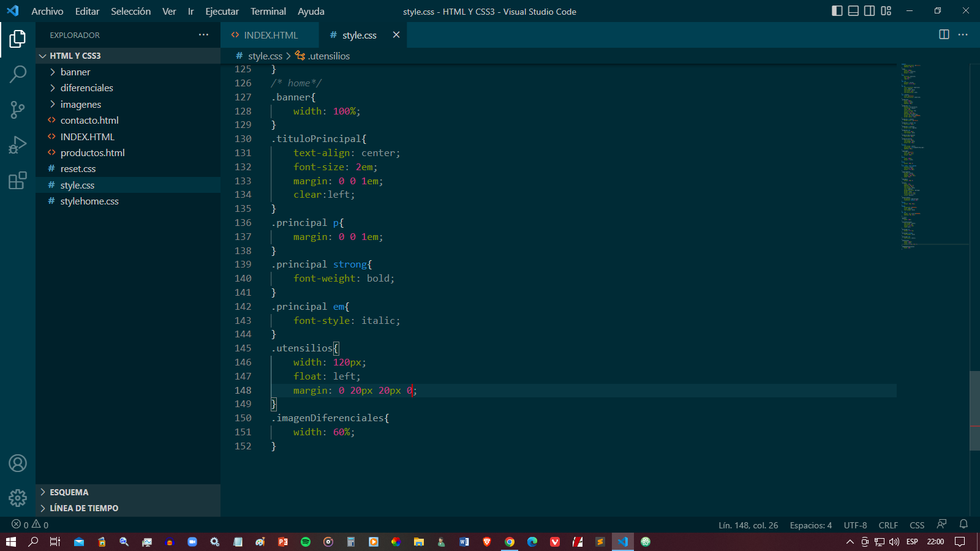Image resolution: width=980 pixels, height=551 pixels.
Task: Open editor More Actions ellipsis
Action: pyautogui.click(x=963, y=34)
